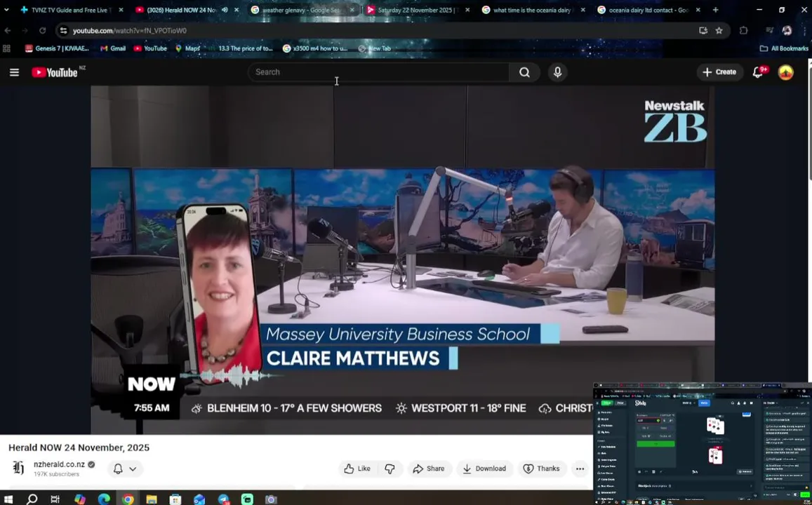
Task: Open the Gmail bookmark
Action: pos(113,48)
